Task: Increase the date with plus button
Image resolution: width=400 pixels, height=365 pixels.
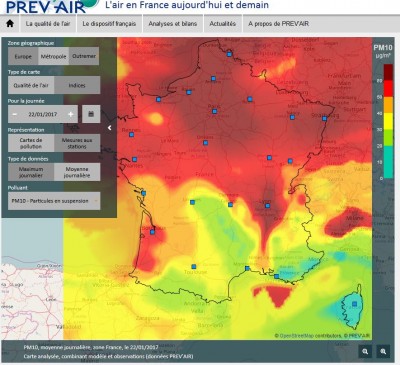Action: point(71,114)
